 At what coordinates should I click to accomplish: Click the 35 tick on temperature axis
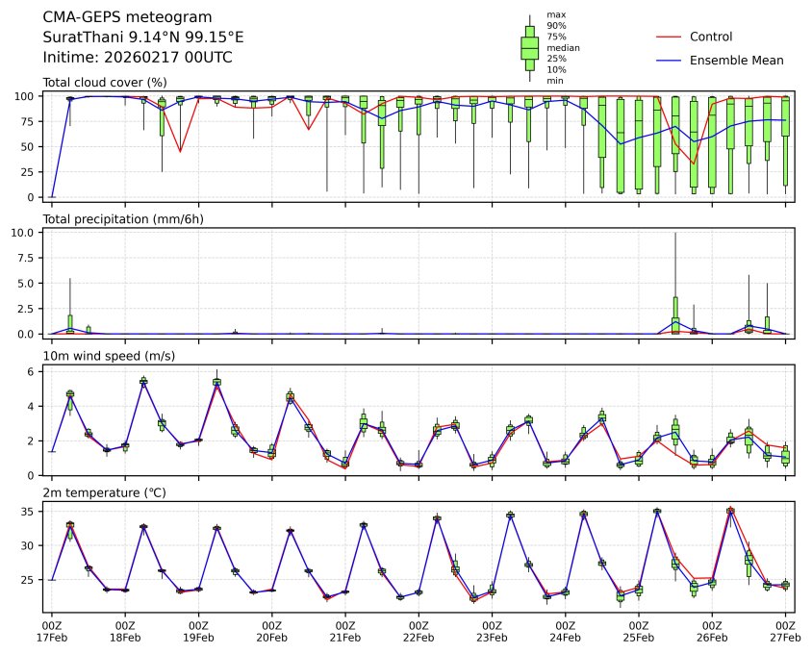click(x=29, y=511)
